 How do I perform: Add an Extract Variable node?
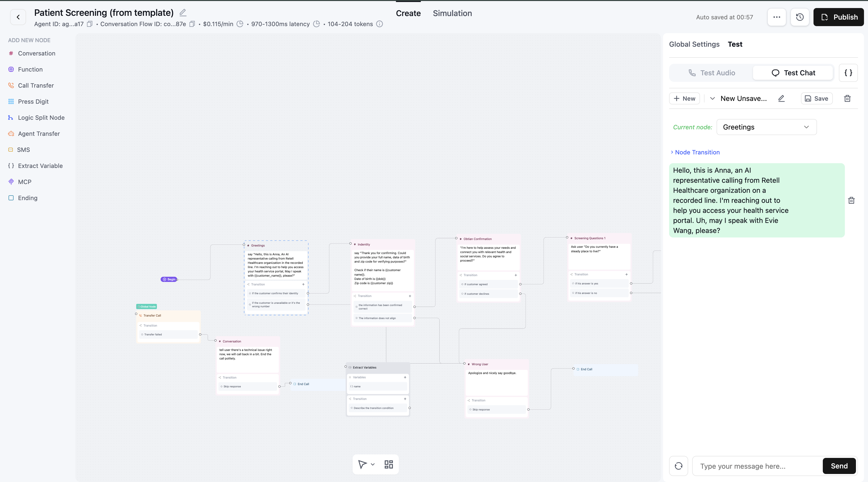[x=35, y=166]
